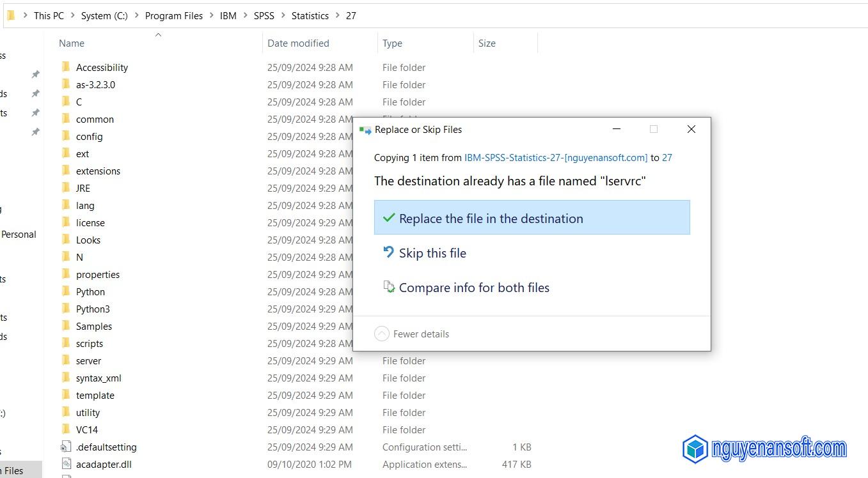Click the green checkmark Replace icon
This screenshot has width=868, height=478.
(388, 218)
